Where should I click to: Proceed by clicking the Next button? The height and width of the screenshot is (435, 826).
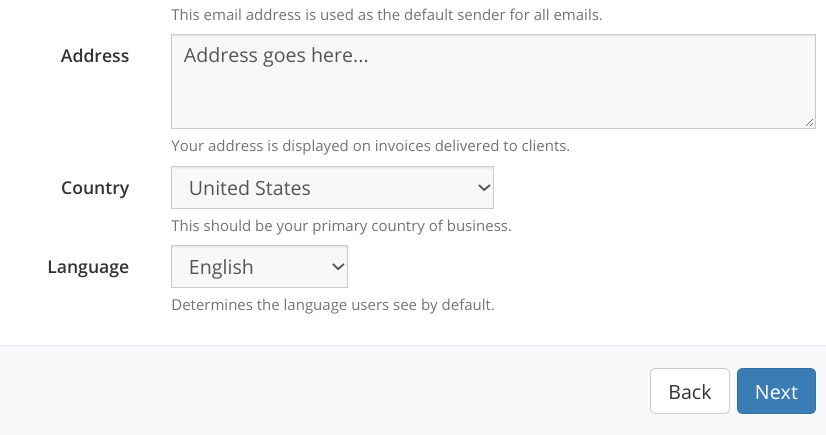pyautogui.click(x=776, y=392)
